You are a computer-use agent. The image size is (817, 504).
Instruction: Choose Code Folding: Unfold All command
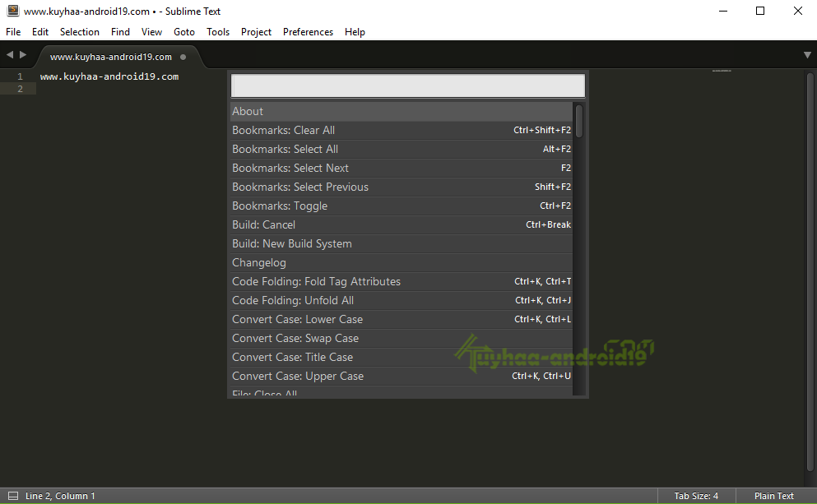(402, 300)
